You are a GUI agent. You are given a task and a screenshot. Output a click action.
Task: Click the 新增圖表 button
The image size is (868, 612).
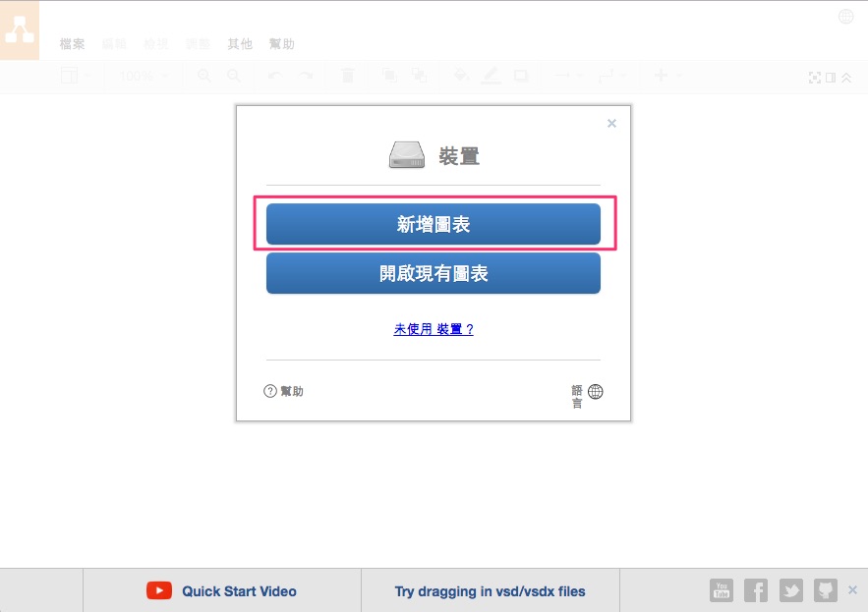tap(434, 224)
